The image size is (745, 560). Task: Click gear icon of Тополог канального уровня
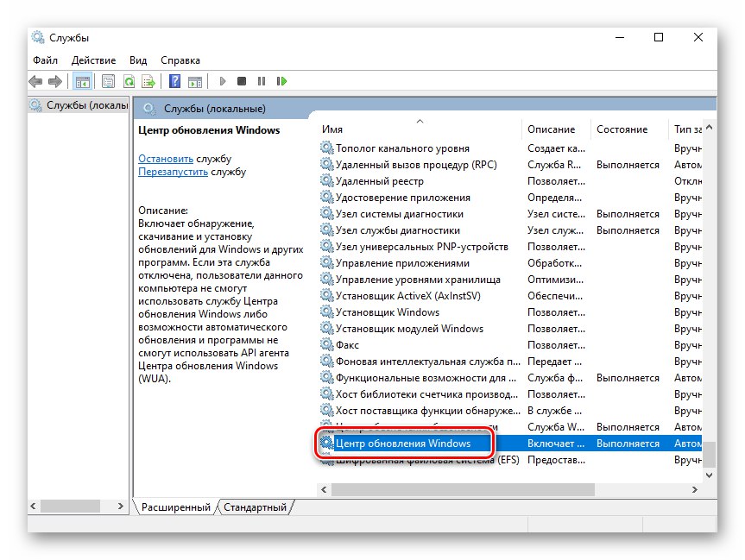[326, 148]
